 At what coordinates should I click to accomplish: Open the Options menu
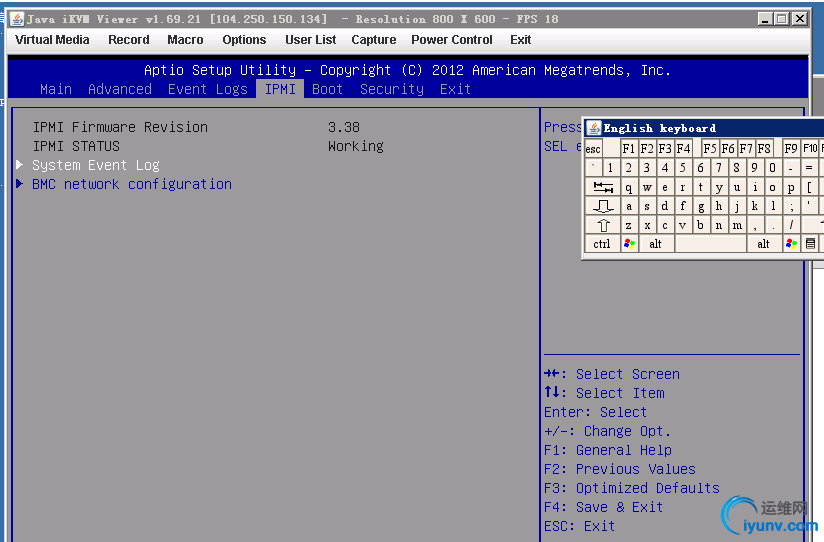[x=244, y=40]
